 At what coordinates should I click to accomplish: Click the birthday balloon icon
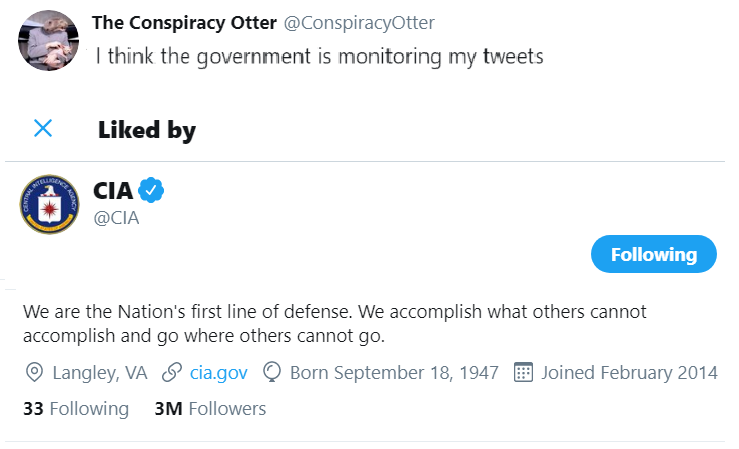tap(270, 373)
